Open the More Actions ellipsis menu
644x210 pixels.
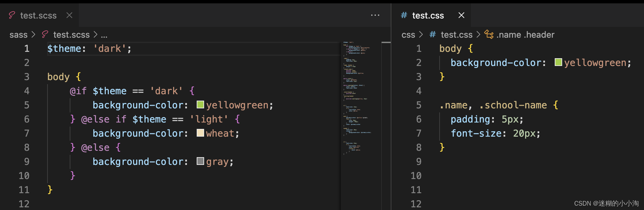(375, 15)
